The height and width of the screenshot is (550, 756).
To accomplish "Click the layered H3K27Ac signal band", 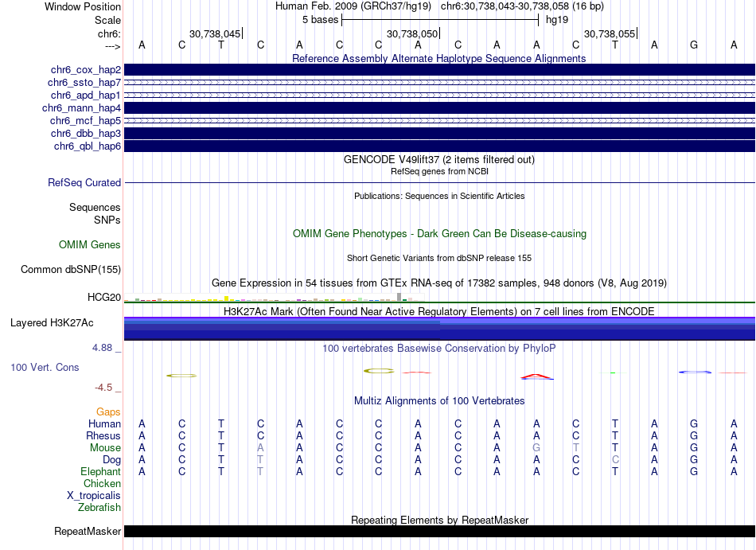I will [x=440, y=328].
